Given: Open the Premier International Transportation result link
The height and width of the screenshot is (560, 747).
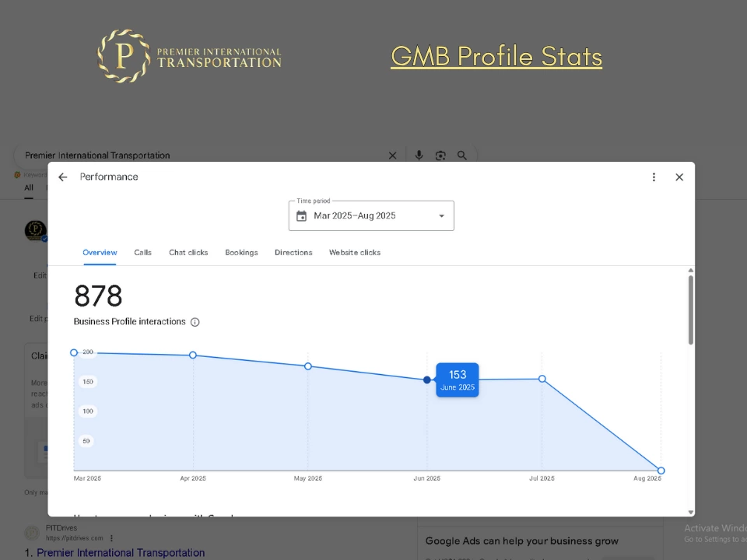Looking at the screenshot, I should [x=121, y=553].
